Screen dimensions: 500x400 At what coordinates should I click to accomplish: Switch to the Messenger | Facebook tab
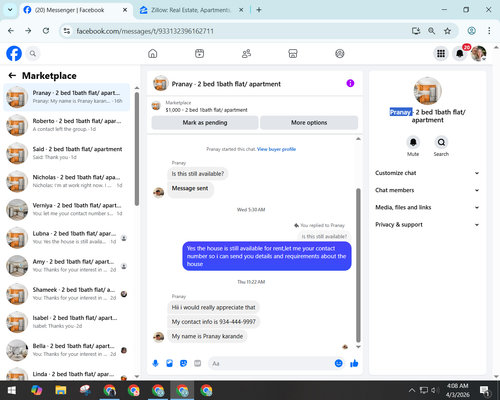pos(75,10)
